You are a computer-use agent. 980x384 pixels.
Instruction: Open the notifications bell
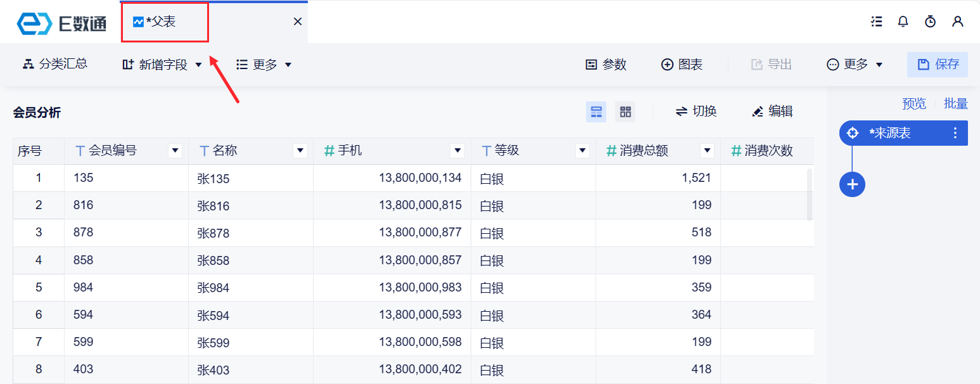903,22
